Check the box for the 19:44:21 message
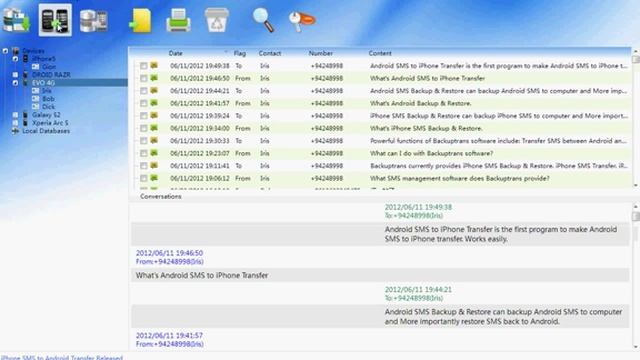 [x=144, y=91]
